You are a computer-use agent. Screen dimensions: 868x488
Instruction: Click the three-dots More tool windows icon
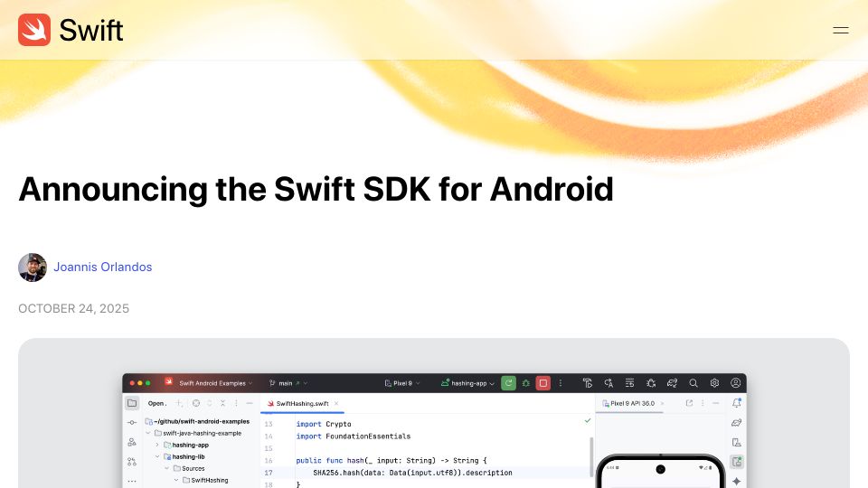132,481
